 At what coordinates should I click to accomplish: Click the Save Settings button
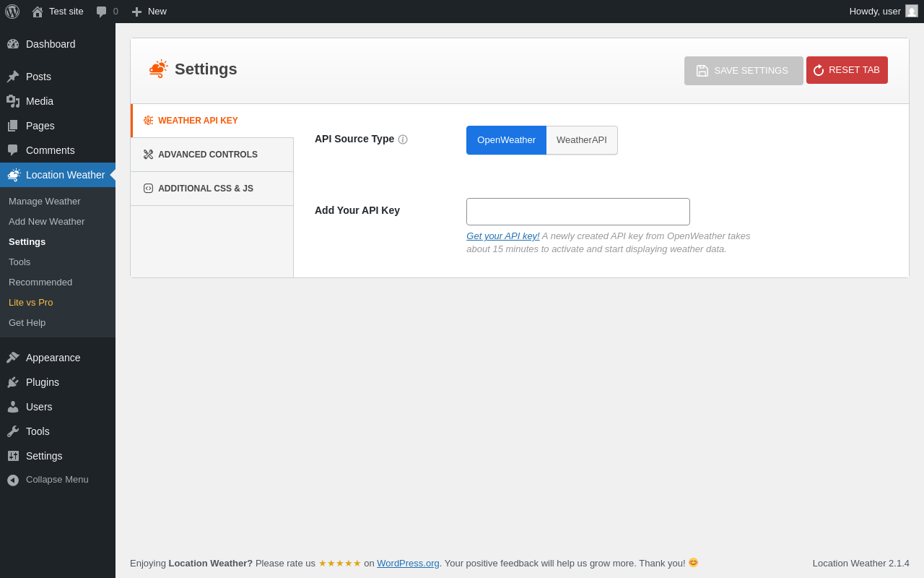click(x=743, y=71)
